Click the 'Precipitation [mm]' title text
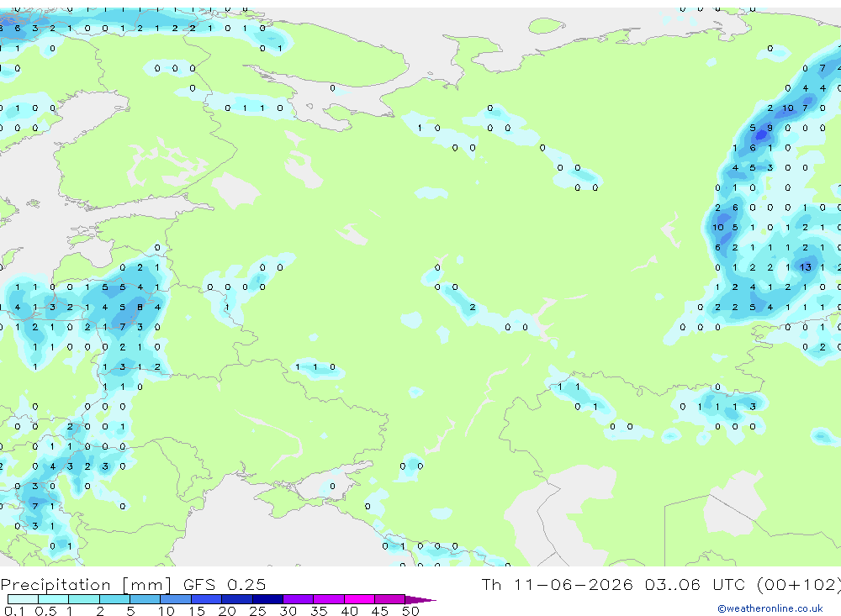 point(86,585)
